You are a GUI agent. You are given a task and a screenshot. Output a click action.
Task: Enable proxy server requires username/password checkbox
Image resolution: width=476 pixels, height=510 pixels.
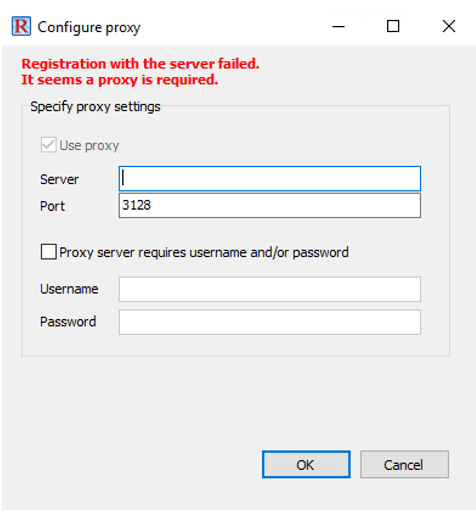(x=48, y=252)
